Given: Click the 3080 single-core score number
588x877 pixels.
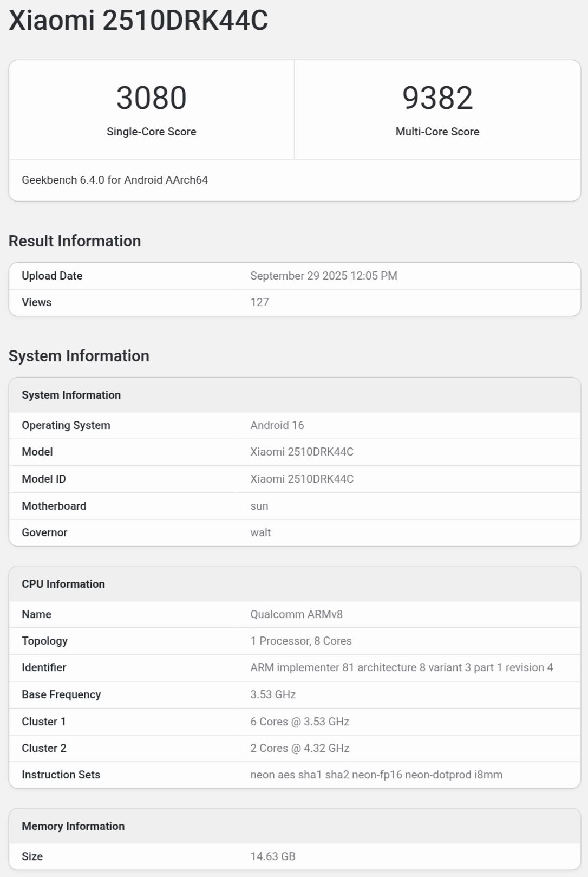Looking at the screenshot, I should pos(151,98).
